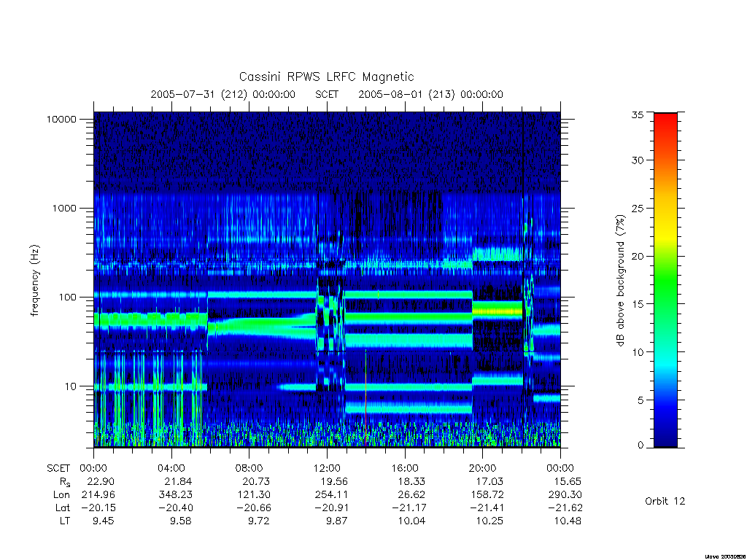747x560 pixels.
Task: Click the longitude value 121.30
Action: point(253,495)
